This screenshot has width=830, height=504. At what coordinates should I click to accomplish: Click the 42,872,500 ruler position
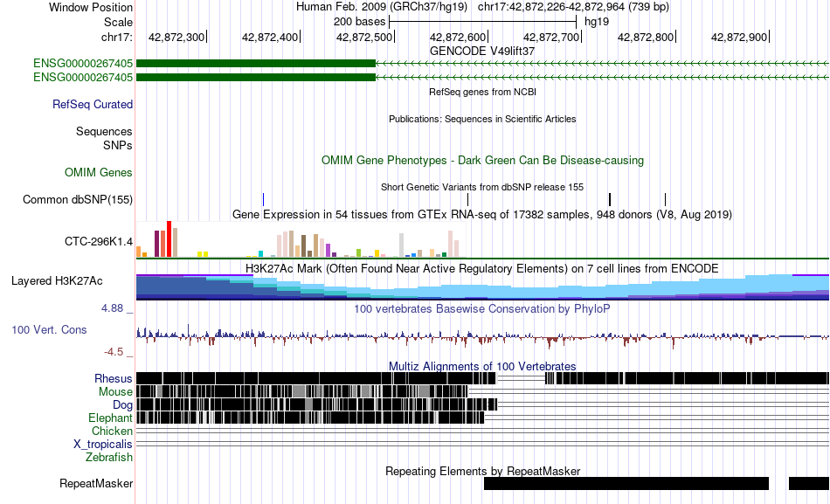coord(364,37)
